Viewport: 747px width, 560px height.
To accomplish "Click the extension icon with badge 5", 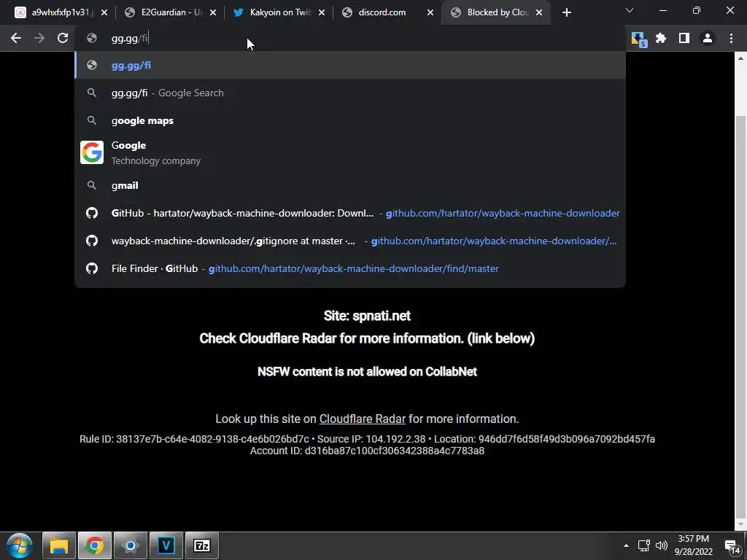I will 638,39.
